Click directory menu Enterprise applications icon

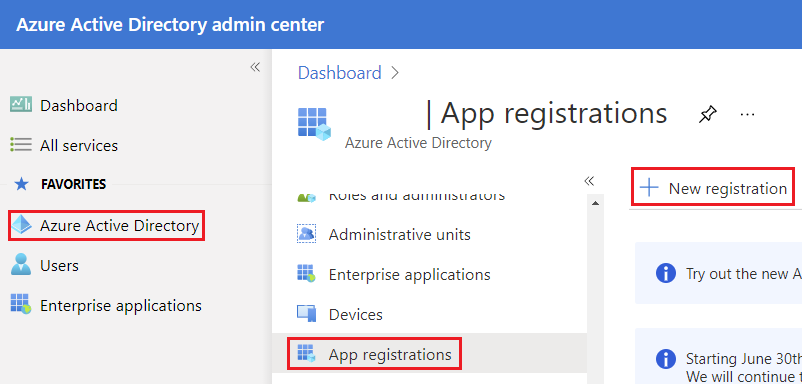point(306,274)
